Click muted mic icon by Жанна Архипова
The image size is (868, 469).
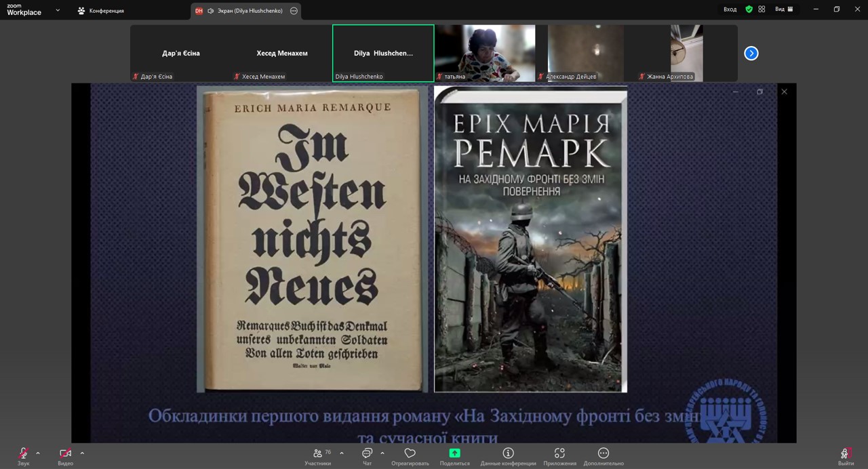[642, 77]
